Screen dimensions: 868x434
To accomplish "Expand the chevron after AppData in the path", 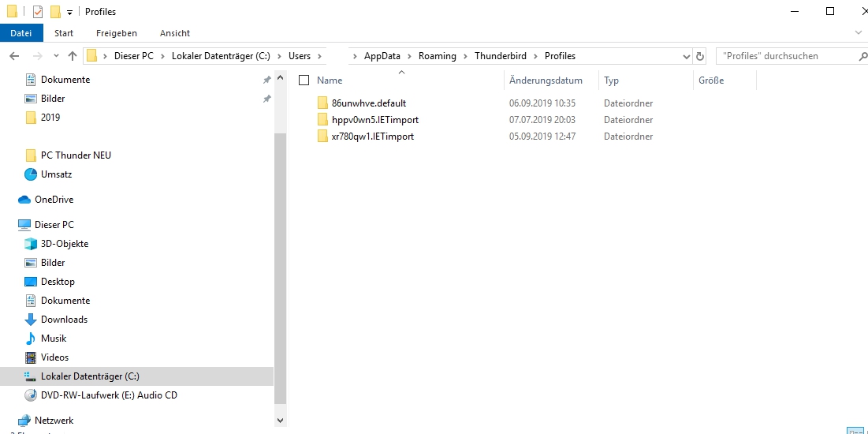I will [410, 56].
